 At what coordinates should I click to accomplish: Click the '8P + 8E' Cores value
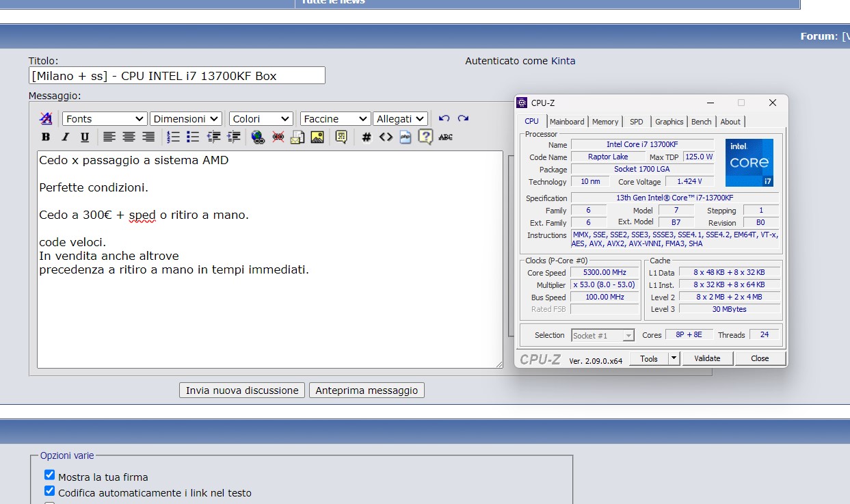[x=688, y=334]
